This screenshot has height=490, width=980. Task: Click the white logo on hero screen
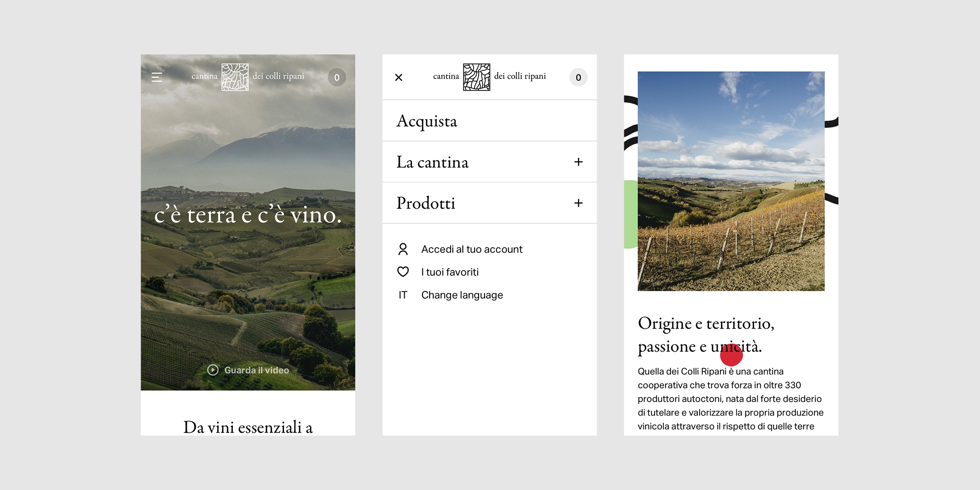(x=235, y=77)
